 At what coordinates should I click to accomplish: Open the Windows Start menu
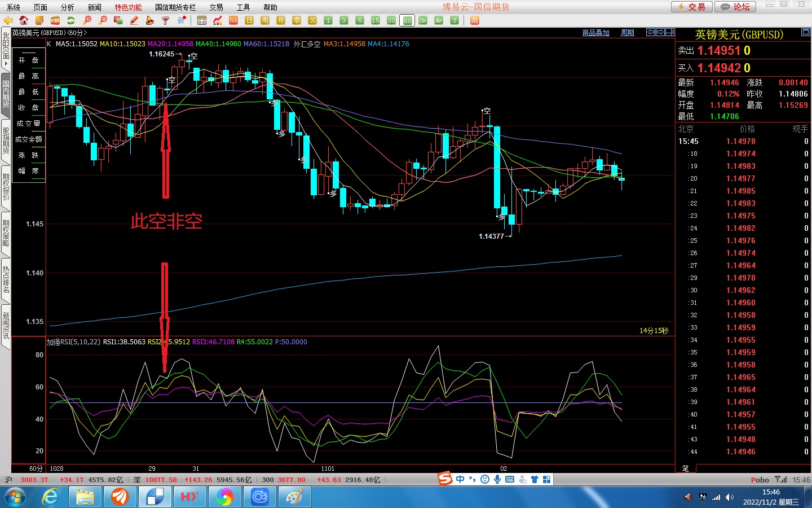[15, 497]
